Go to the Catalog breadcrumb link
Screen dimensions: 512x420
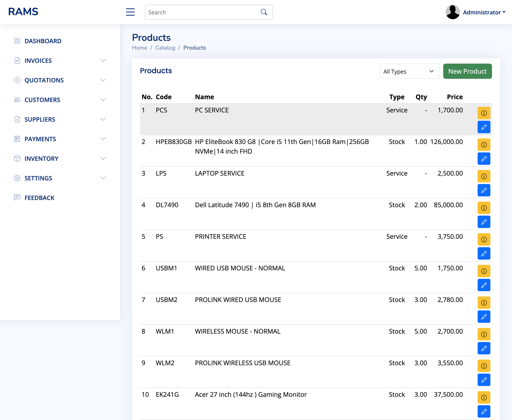165,48
